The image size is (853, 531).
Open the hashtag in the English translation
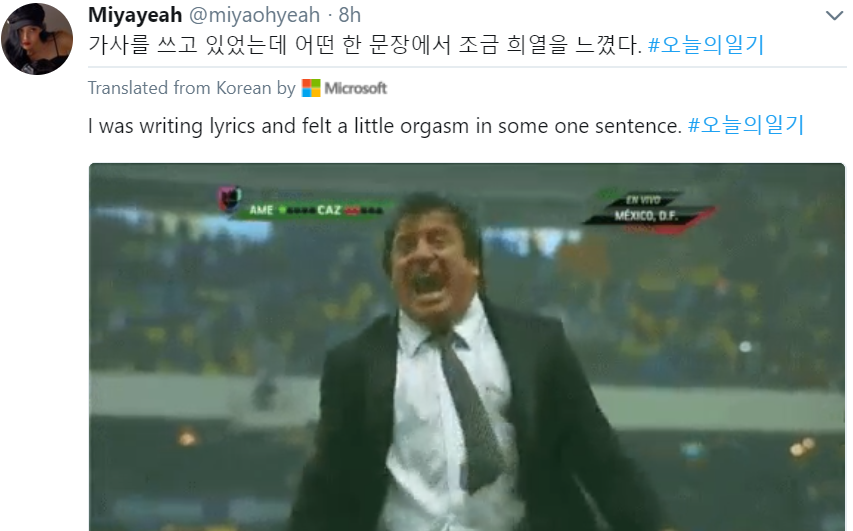(746, 126)
